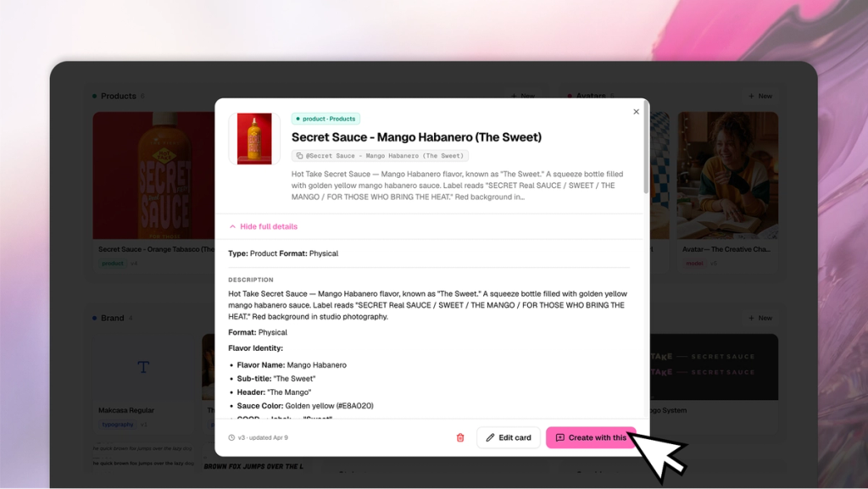The height and width of the screenshot is (489, 868).
Task: Click the dialog's vertical scrollbar
Action: point(646,147)
